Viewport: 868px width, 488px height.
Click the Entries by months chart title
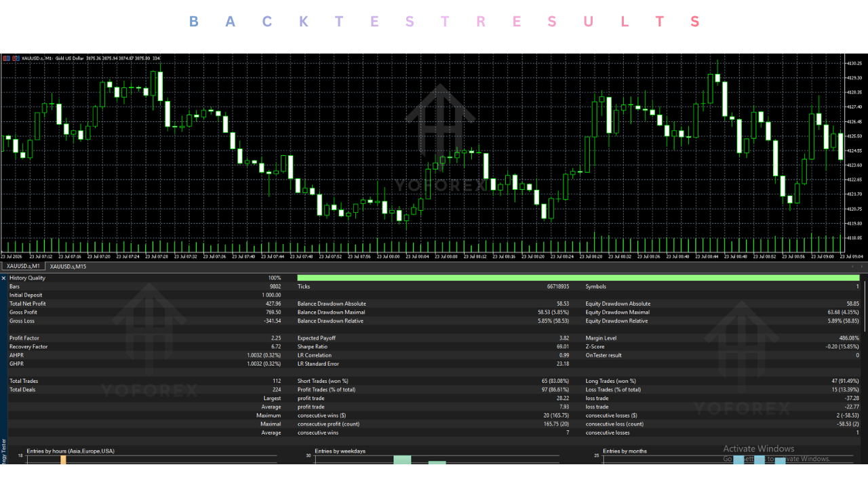pos(625,451)
